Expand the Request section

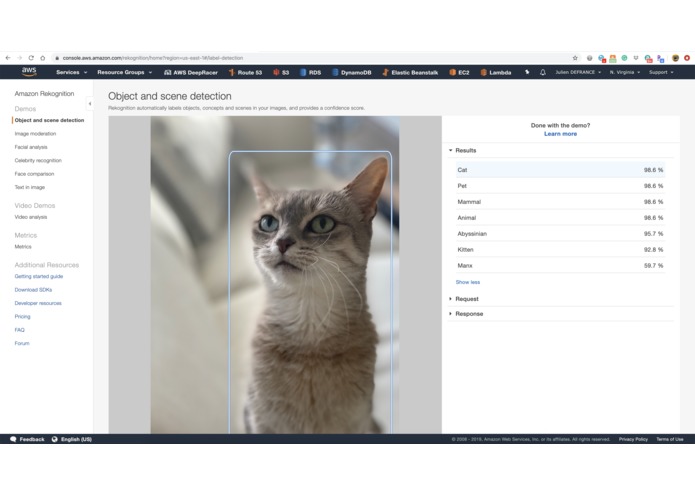[464, 299]
